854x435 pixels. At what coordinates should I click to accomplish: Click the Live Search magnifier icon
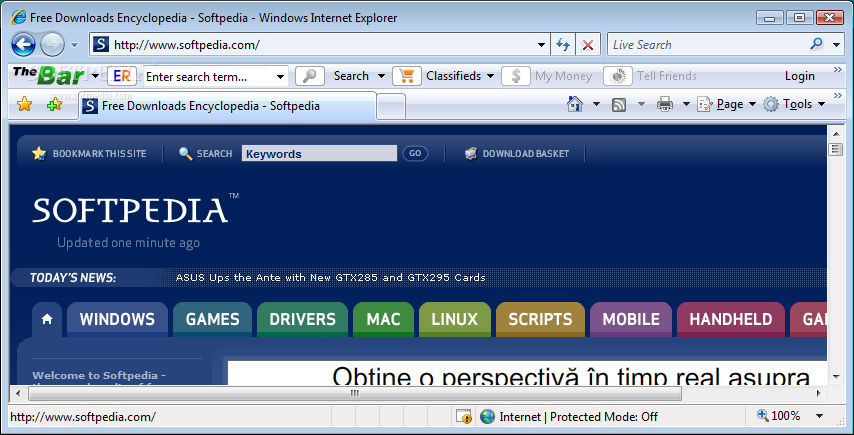(x=816, y=44)
